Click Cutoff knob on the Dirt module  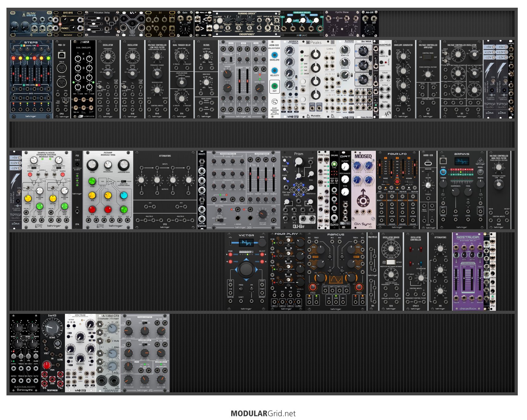(345, 166)
